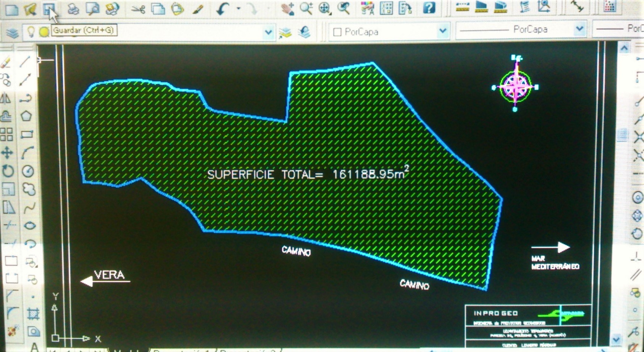Screen dimensions: 644x352
Task: Click the Save (Guardar) icon
Action: 49,8
